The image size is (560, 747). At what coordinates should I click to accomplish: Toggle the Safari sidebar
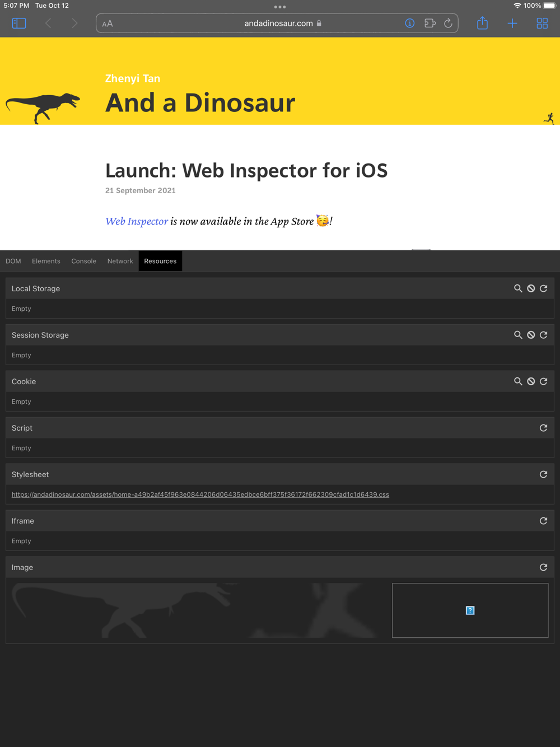pos(19,24)
